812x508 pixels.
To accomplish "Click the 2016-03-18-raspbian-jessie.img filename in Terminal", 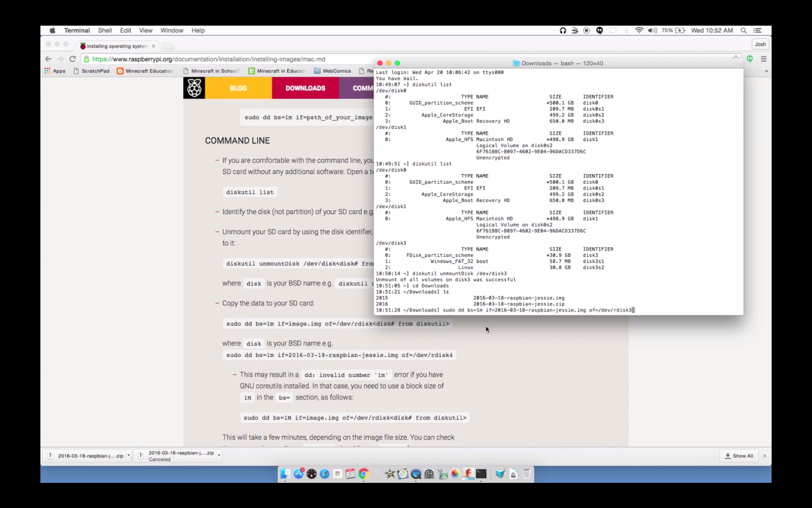I will 519,298.
